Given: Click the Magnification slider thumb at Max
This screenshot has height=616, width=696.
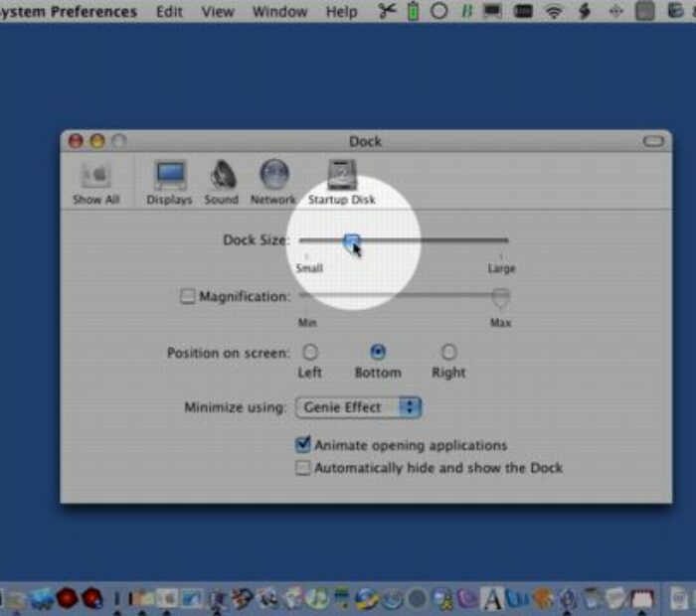Looking at the screenshot, I should tap(501, 298).
